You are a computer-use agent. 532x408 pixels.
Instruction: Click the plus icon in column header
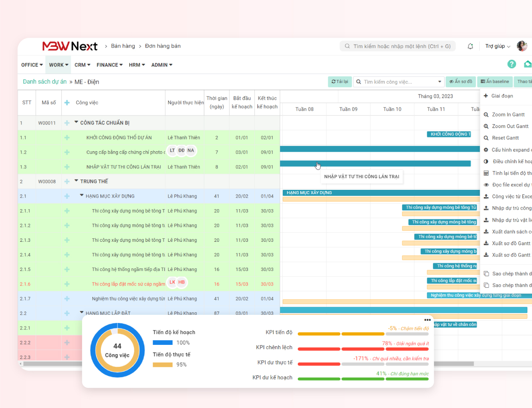tap(66, 103)
